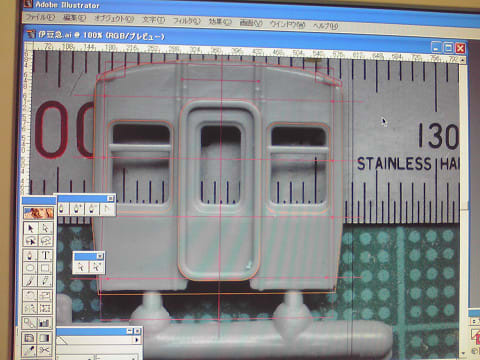Open the 効果 (Effect) menu

coord(220,22)
